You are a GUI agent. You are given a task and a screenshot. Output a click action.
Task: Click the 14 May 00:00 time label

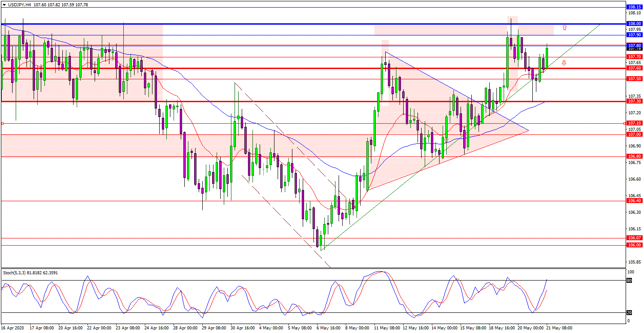444,328
